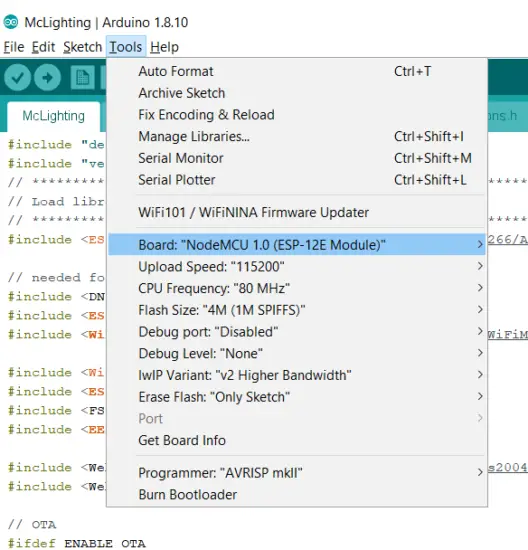Expand Debug Level None submenu

[x=297, y=354]
